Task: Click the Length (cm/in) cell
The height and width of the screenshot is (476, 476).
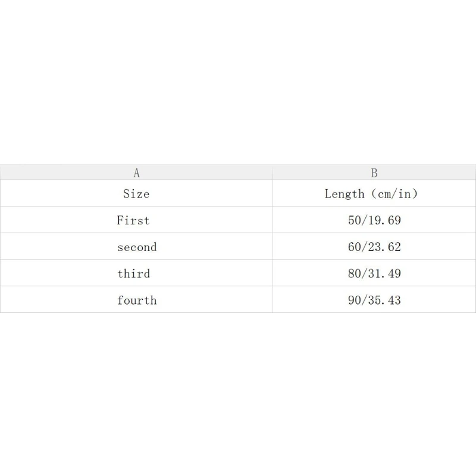Action: click(x=374, y=193)
